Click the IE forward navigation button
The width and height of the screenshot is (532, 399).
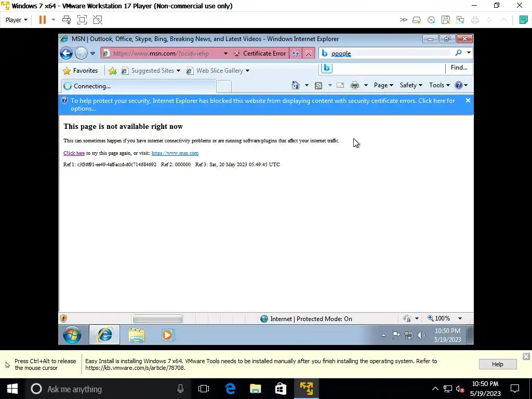[81, 54]
